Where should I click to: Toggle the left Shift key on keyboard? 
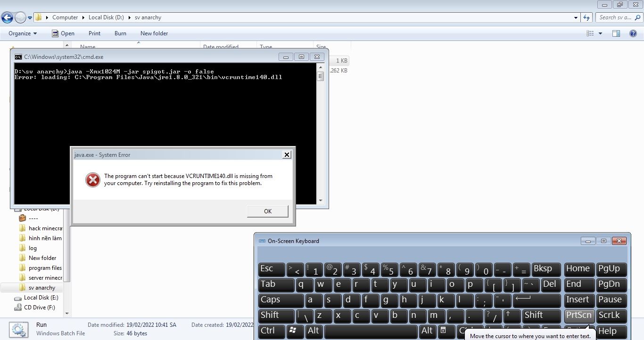[277, 316]
